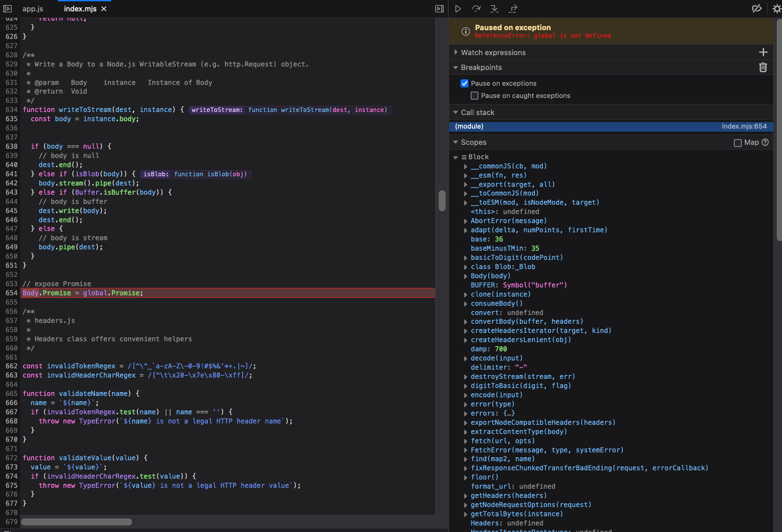Step over next function call
Screen dimensions: 782x532
point(476,9)
